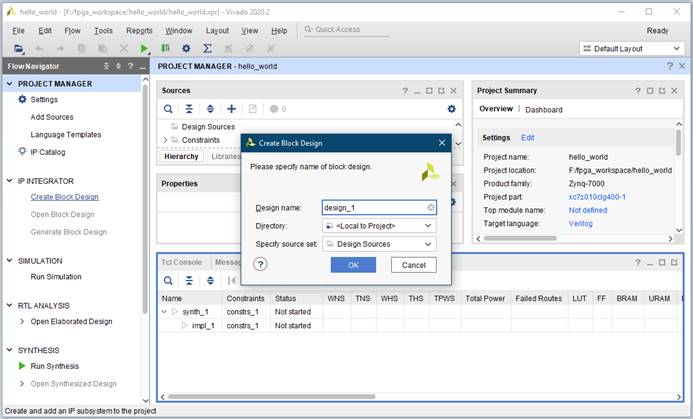This screenshot has width=693, height=419.
Task: Open the Reports menu
Action: [x=139, y=30]
